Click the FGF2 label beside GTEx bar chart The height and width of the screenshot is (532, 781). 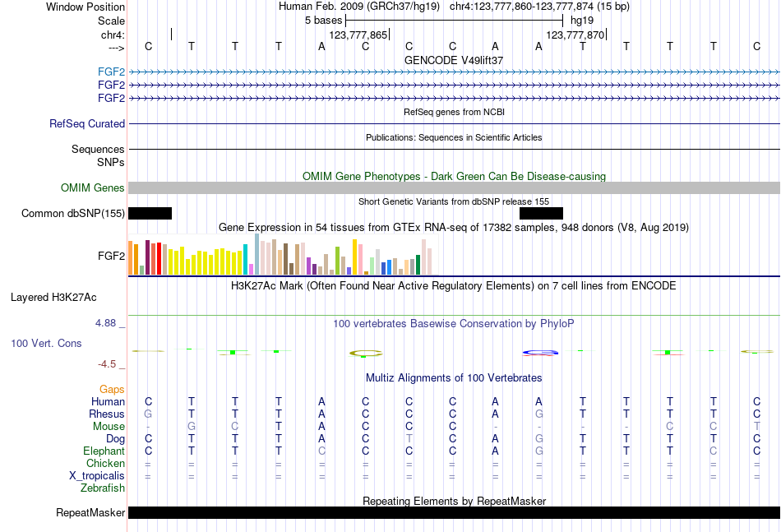111,256
